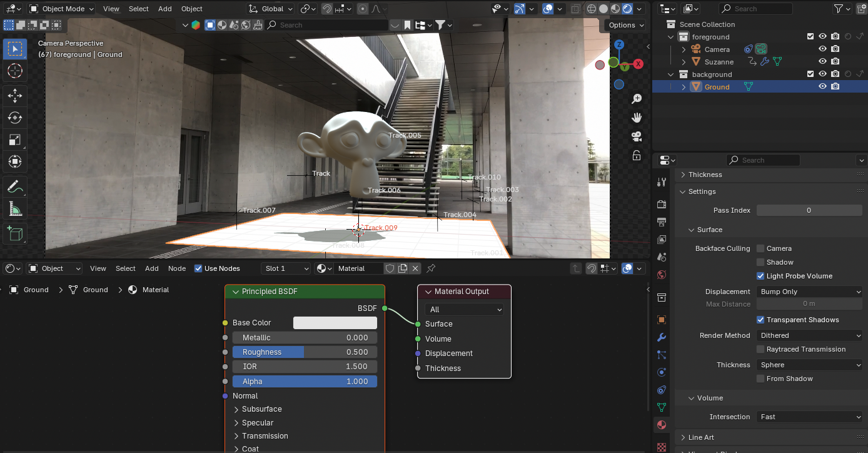Viewport: 868px width, 453px height.
Task: Open the Object Data properties tab
Action: click(x=662, y=407)
